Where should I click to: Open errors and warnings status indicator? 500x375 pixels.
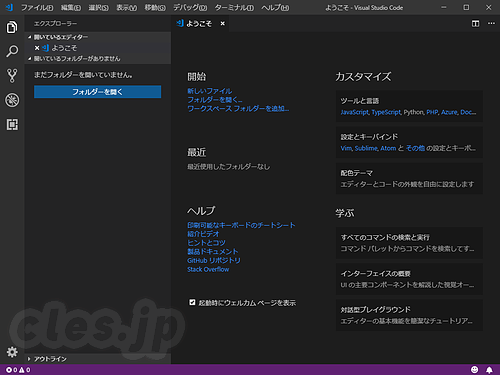click(18, 370)
